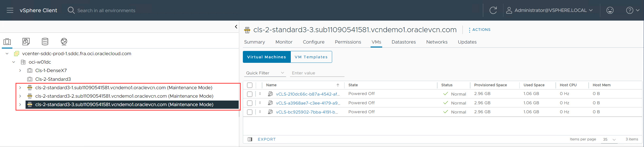Collapse the vcenter-sddc-prod-1 tree node
644x147 pixels.
pos(7,54)
